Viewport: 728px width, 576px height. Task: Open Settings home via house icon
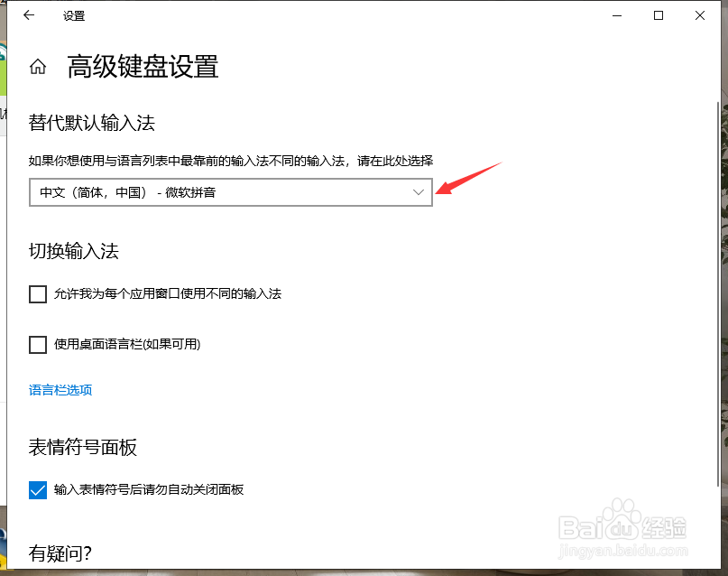pos(38,67)
